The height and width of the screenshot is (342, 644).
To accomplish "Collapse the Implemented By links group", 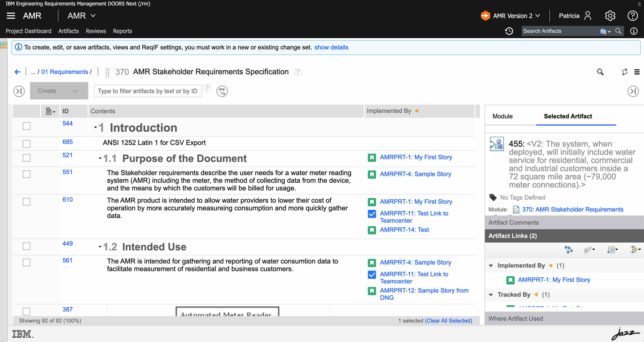I will pyautogui.click(x=491, y=266).
